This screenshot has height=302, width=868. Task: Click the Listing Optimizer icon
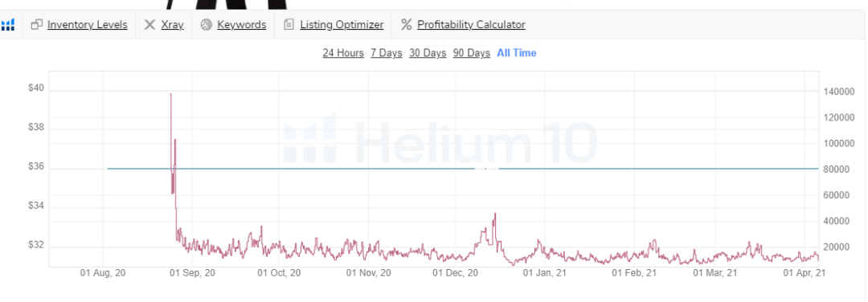click(289, 25)
